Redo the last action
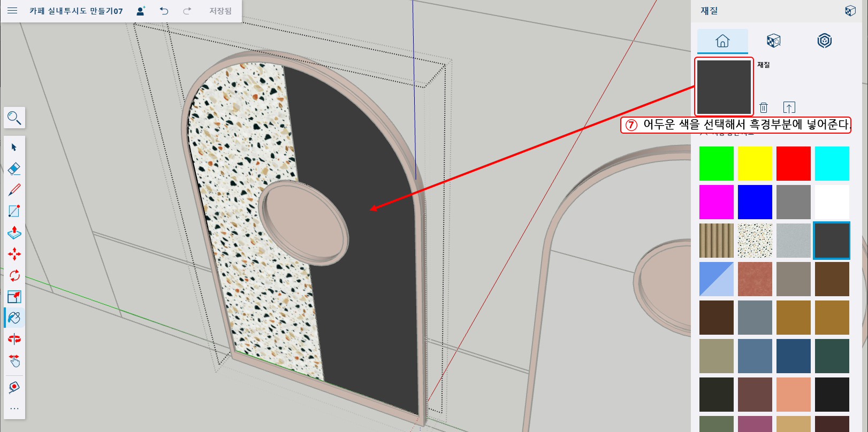The width and height of the screenshot is (868, 432). point(187,11)
